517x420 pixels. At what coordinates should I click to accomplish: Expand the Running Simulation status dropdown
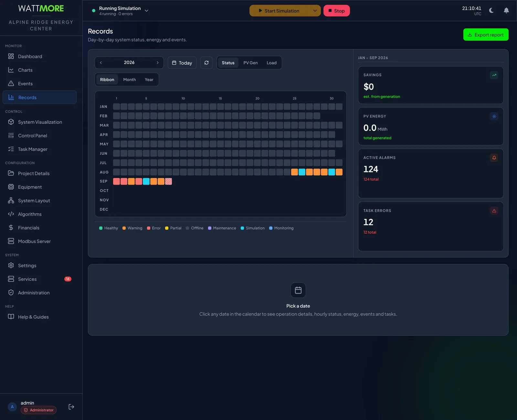pyautogui.click(x=146, y=11)
